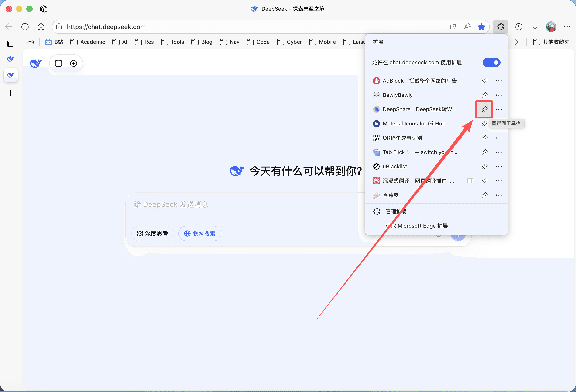The image size is (576, 392).
Task: Click the Extensions puzzle icon in toolbar
Action: (x=500, y=27)
